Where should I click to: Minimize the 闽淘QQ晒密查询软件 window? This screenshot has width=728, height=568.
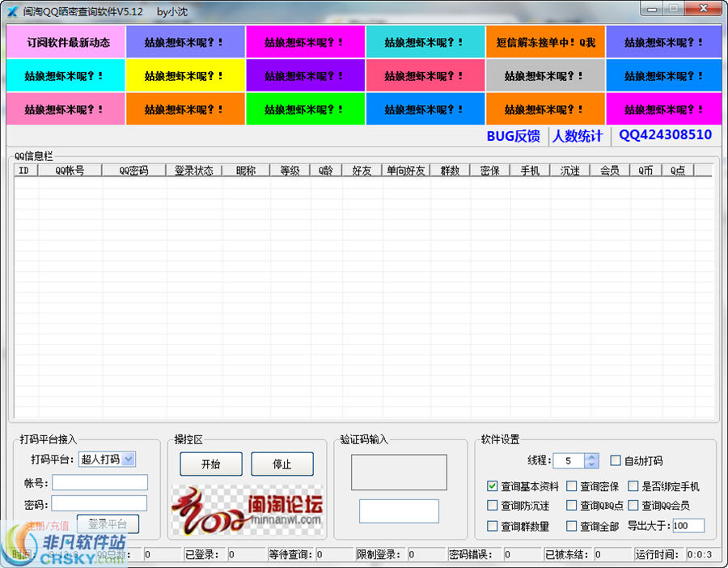pyautogui.click(x=652, y=9)
